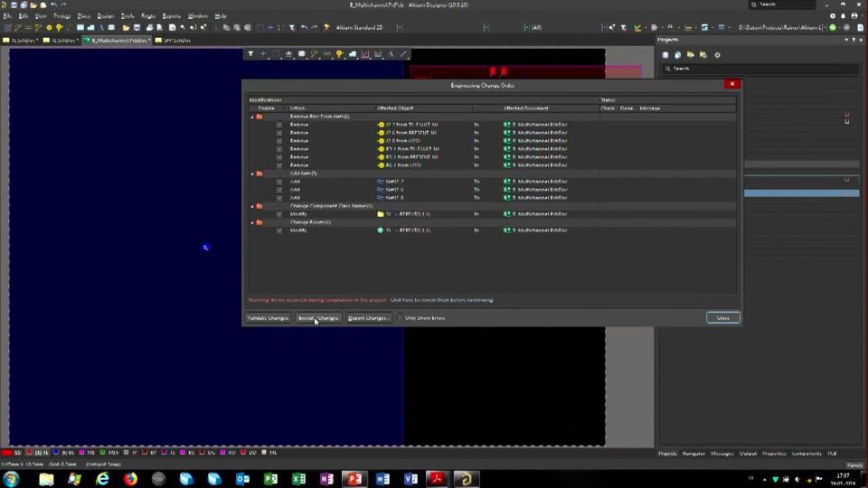Open the Reports menu
Screen dimensions: 868x488
(x=172, y=16)
